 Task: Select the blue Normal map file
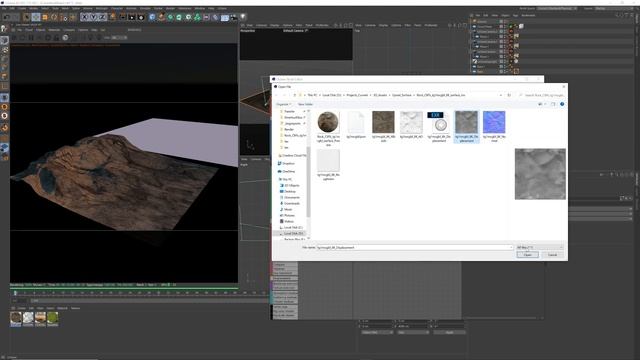[494, 126]
